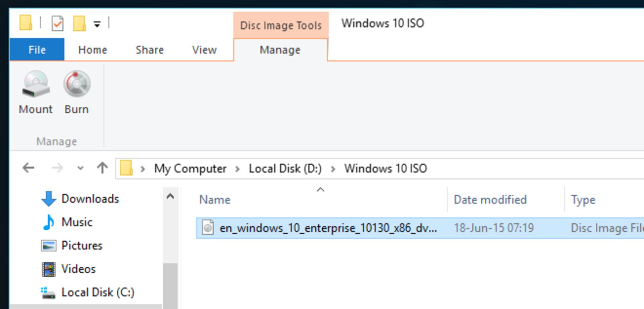Click the Music sidebar icon

[50, 222]
